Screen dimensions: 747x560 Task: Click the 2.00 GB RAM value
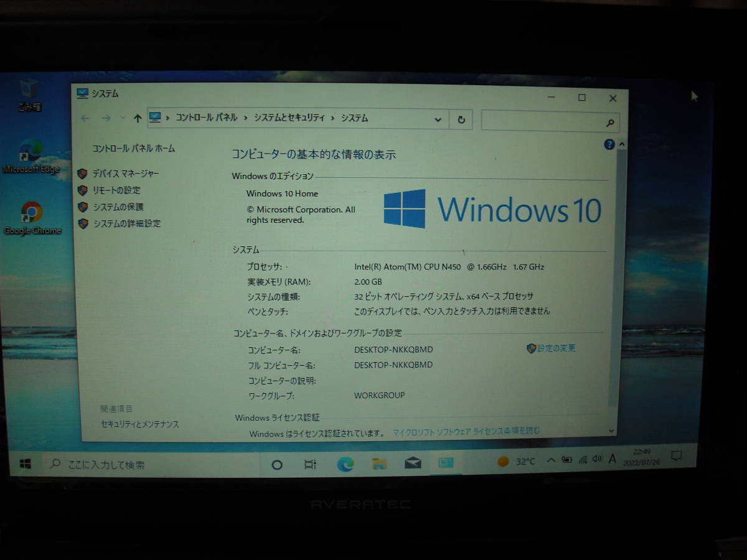pyautogui.click(x=368, y=282)
